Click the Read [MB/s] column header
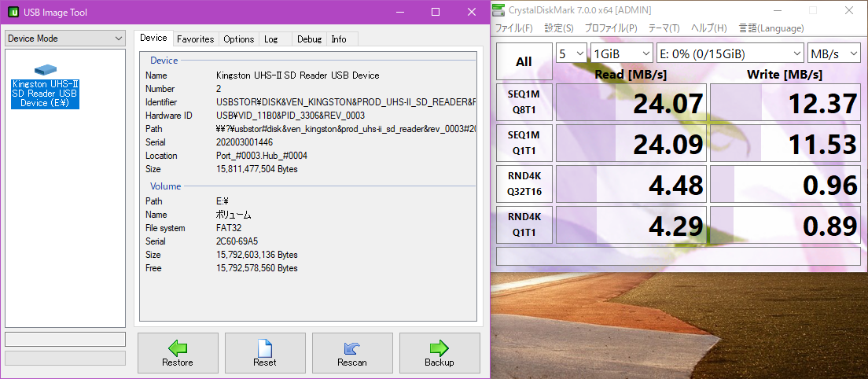The height and width of the screenshot is (379, 868). click(x=631, y=74)
